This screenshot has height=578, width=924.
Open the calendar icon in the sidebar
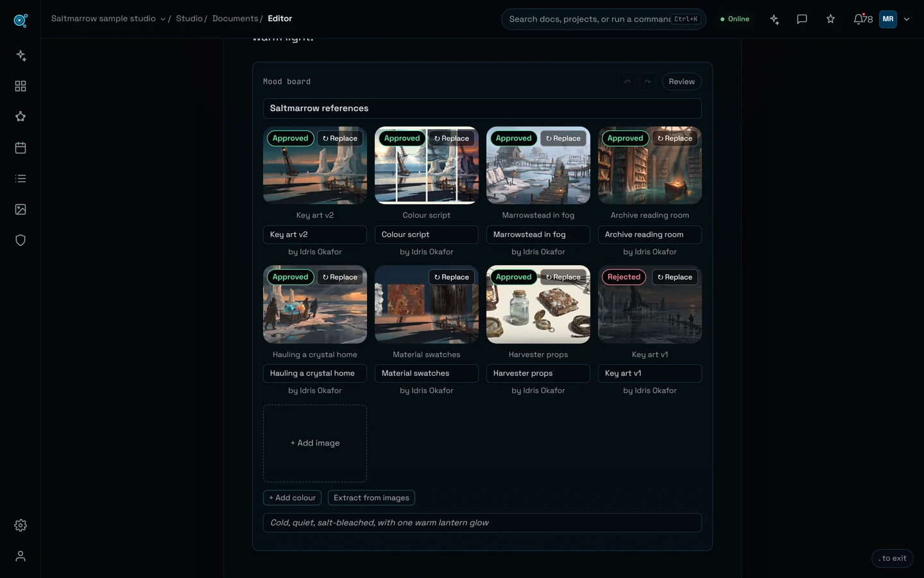(21, 148)
